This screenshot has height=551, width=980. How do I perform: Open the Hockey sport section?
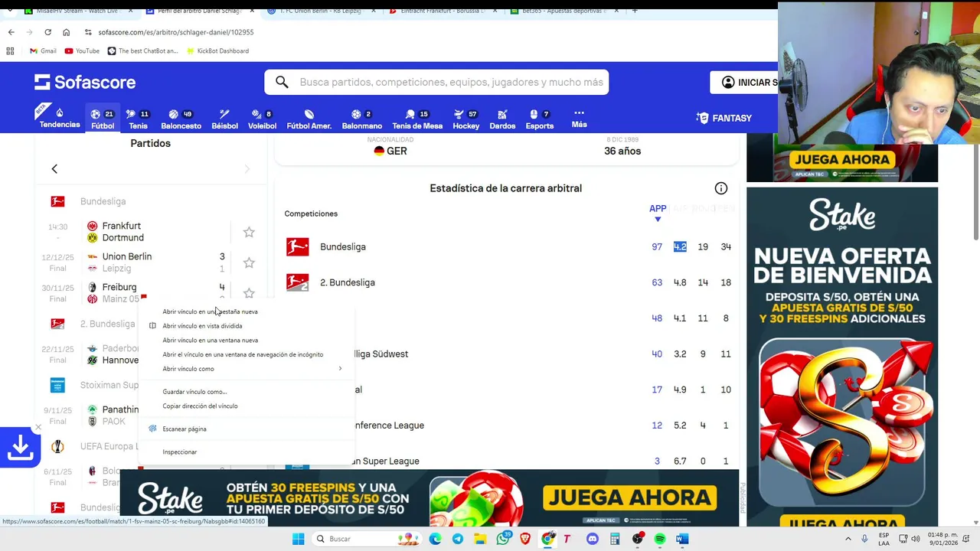[465, 119]
